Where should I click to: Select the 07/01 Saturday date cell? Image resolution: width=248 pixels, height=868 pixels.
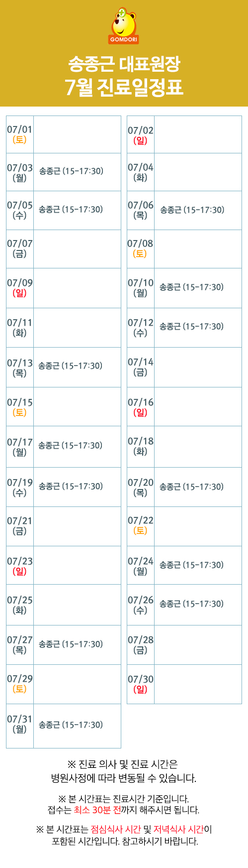(20, 134)
